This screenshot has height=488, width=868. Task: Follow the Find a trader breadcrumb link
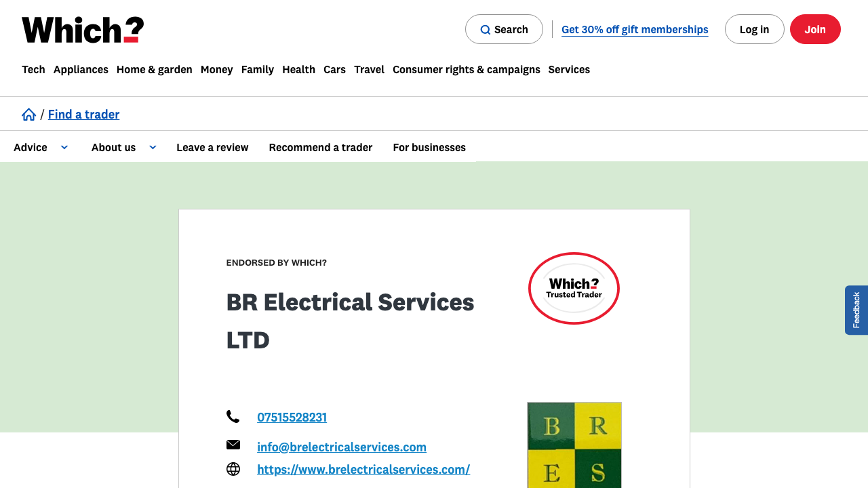(83, 114)
